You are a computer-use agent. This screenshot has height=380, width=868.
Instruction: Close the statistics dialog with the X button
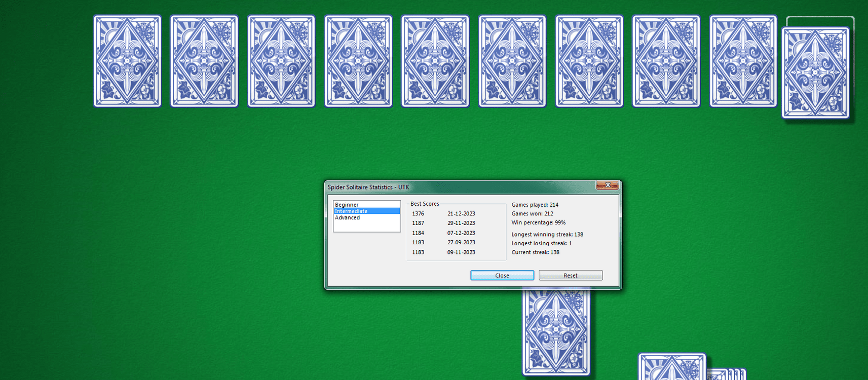click(x=607, y=185)
